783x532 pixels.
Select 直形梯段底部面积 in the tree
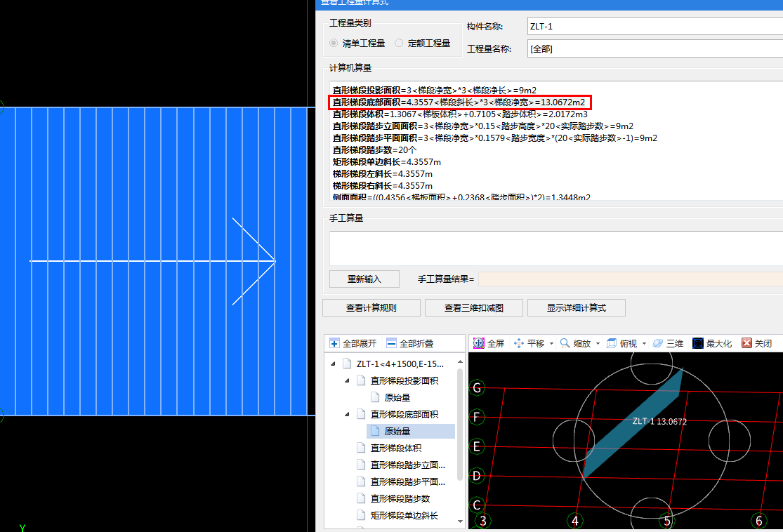pyautogui.click(x=404, y=414)
